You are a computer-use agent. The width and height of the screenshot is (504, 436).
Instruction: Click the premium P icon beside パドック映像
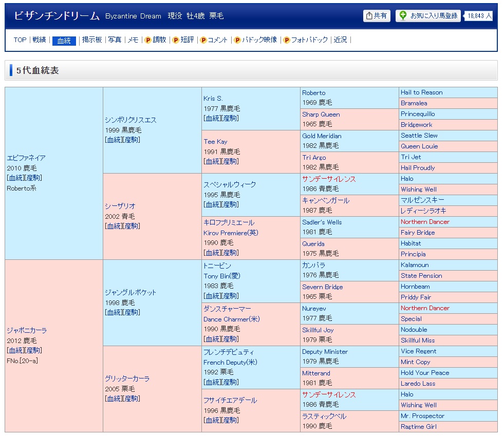click(237, 40)
